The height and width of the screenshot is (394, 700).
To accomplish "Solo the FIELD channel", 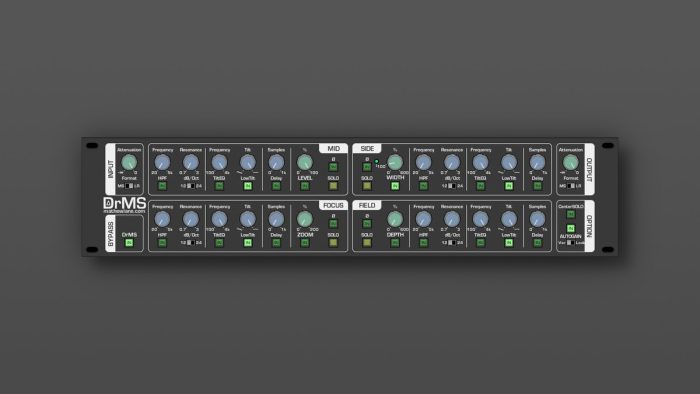I will click(367, 243).
